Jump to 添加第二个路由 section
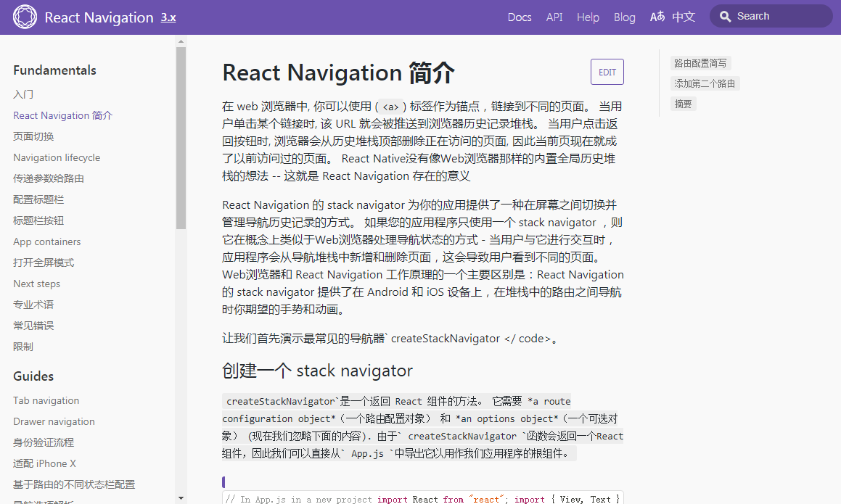 [x=705, y=83]
